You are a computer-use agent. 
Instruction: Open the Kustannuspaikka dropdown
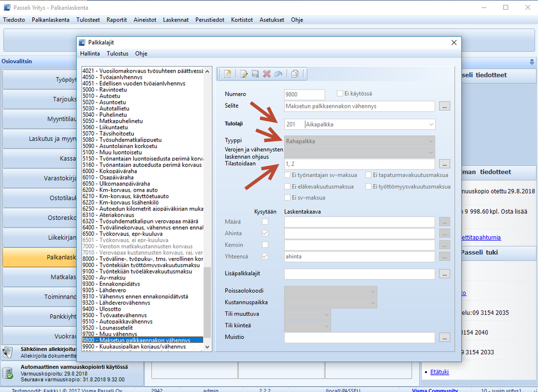click(x=373, y=303)
